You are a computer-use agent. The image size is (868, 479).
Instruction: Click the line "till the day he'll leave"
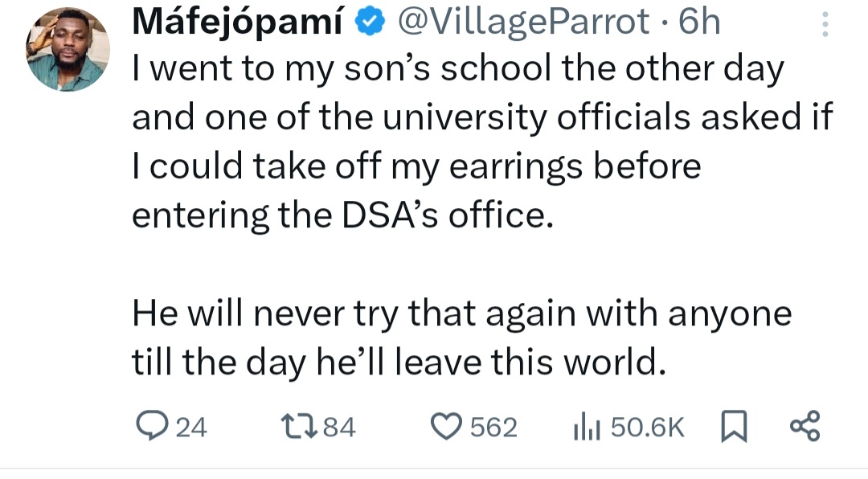pos(399,362)
